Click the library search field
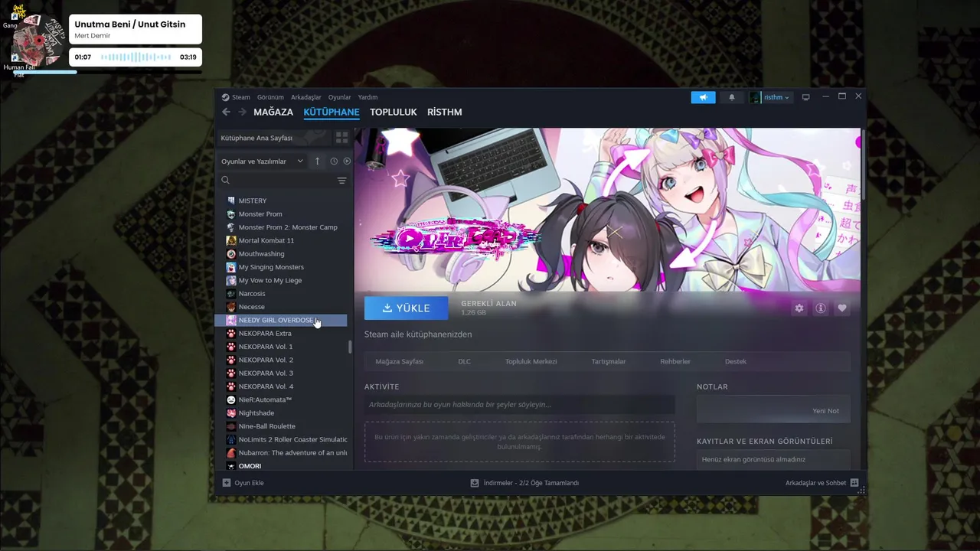The width and height of the screenshot is (980, 551). [277, 181]
